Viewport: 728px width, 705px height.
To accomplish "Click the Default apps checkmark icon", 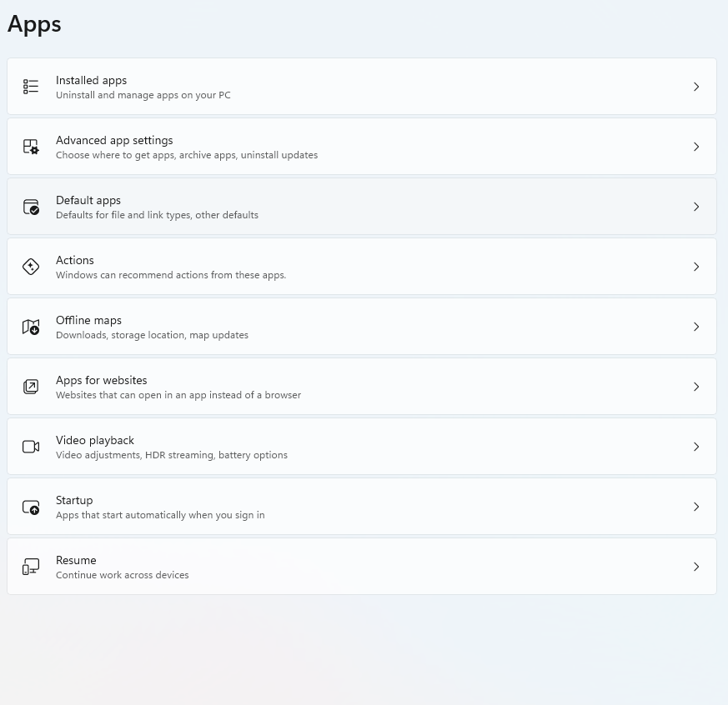I will point(31,207).
